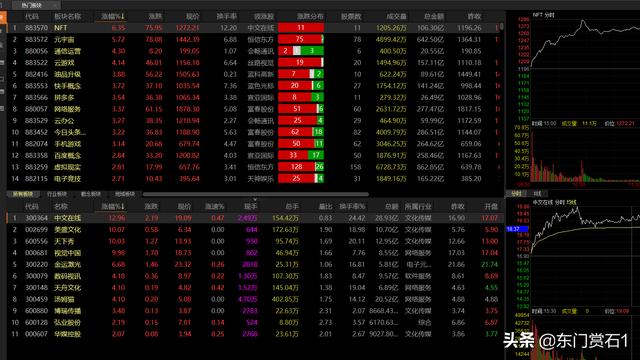The width and height of the screenshot is (640, 360).
Task: Show the 分时 chart tab on the right panel
Action: click(x=516, y=194)
